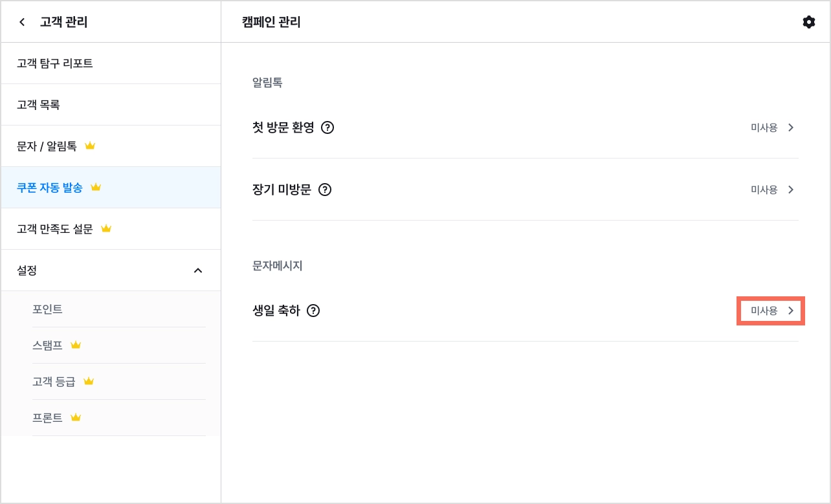Viewport: 831px width, 504px height.
Task: Open the 포인트 settings submenu
Action: 119,309
